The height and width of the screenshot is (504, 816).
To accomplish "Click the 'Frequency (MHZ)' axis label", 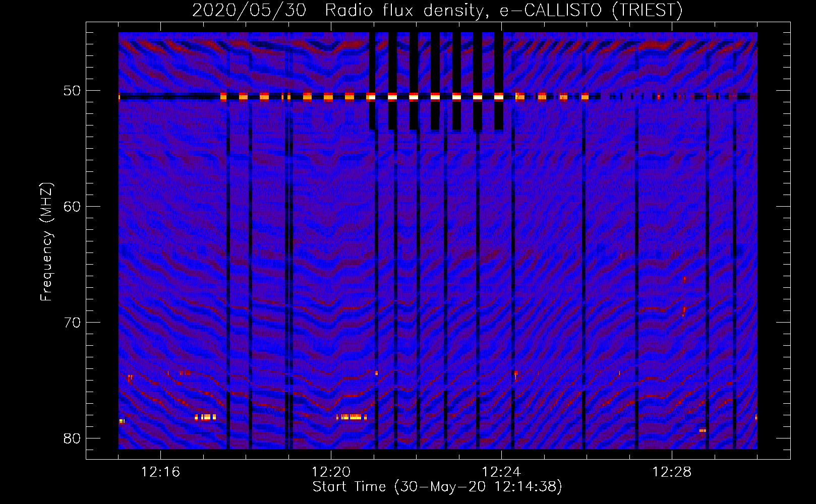I will 46,242.
